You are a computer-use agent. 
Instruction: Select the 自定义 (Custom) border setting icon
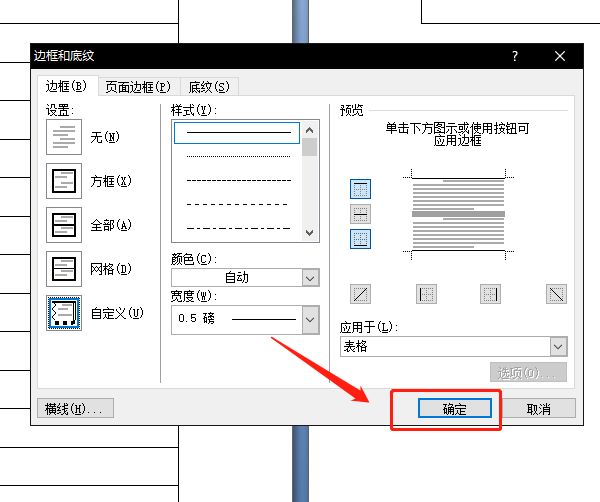point(64,313)
